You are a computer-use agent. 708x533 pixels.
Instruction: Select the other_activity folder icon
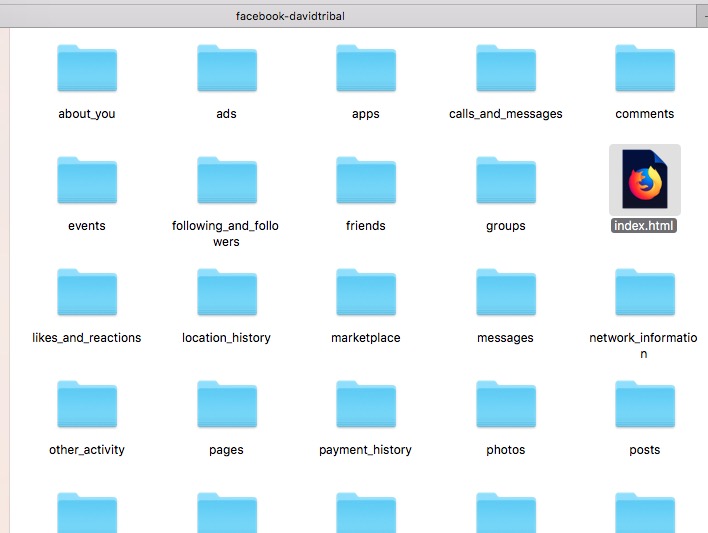coord(87,404)
